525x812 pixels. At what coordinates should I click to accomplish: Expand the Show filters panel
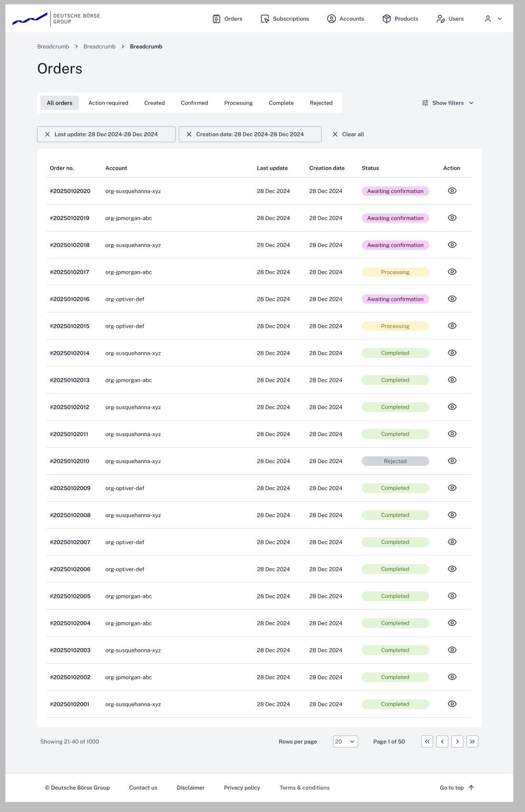point(448,103)
